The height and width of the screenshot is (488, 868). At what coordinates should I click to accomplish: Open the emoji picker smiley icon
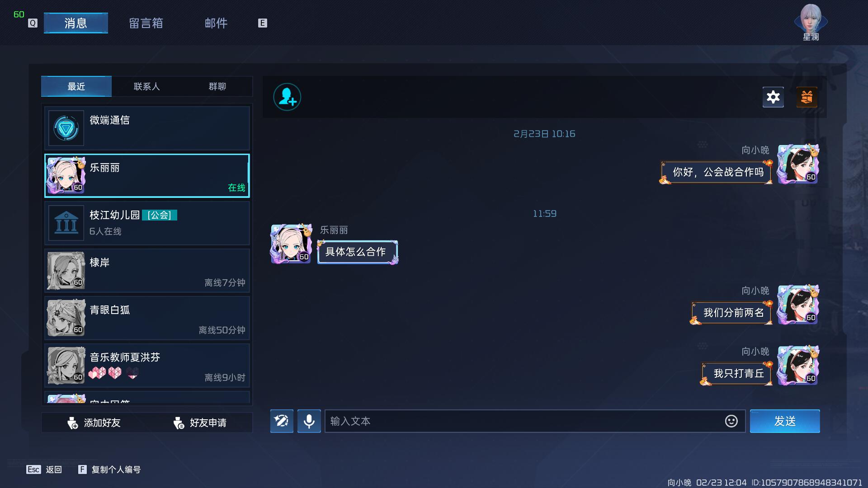point(731,421)
